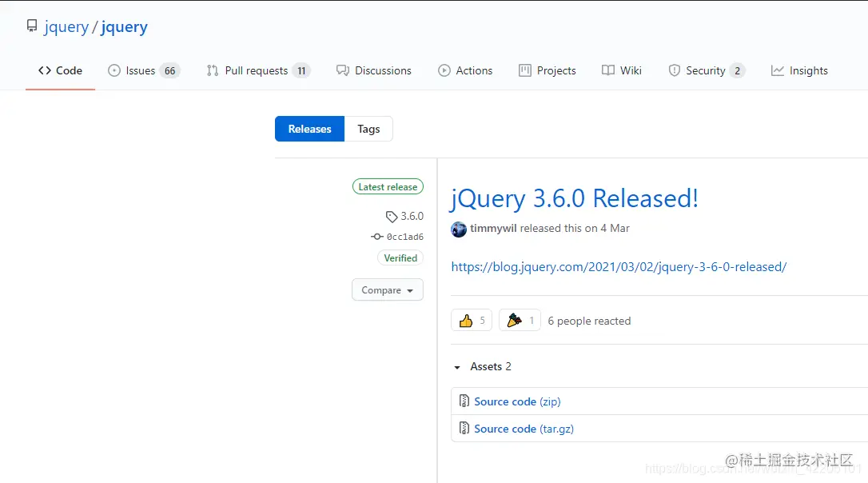This screenshot has height=483, width=868.
Task: Click the 6 people reacted text
Action: click(589, 321)
